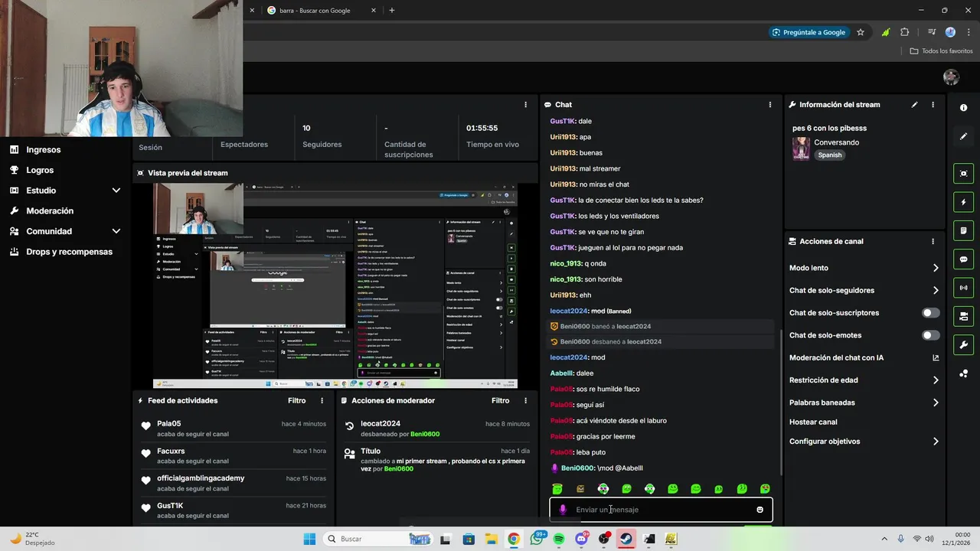The height and width of the screenshot is (551, 980).
Task: Open Filtro in Feed de actividades
Action: coord(296,400)
